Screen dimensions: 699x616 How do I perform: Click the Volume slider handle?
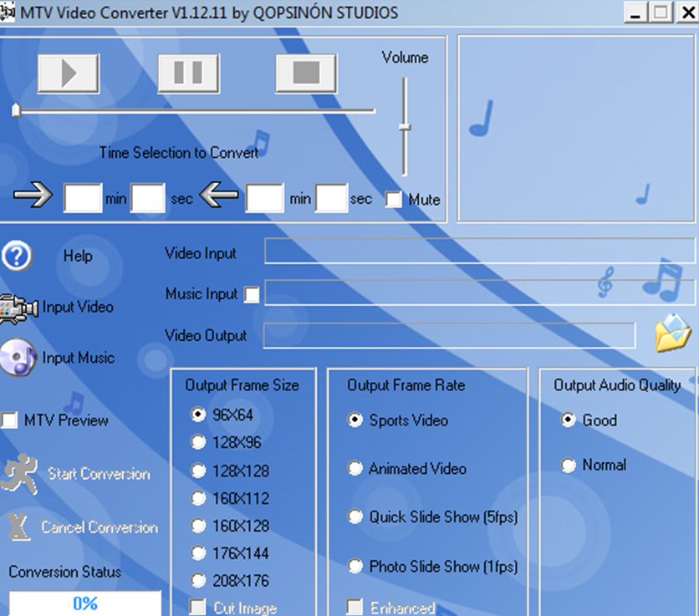(405, 127)
